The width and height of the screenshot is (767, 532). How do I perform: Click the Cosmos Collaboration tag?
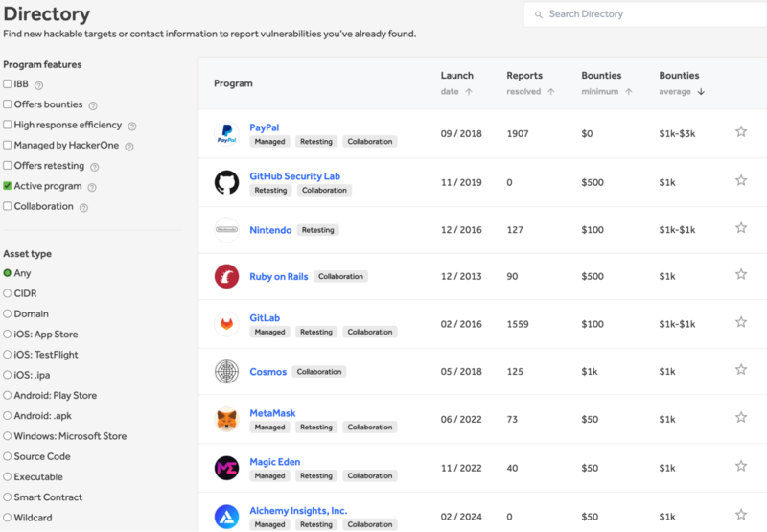tap(319, 372)
